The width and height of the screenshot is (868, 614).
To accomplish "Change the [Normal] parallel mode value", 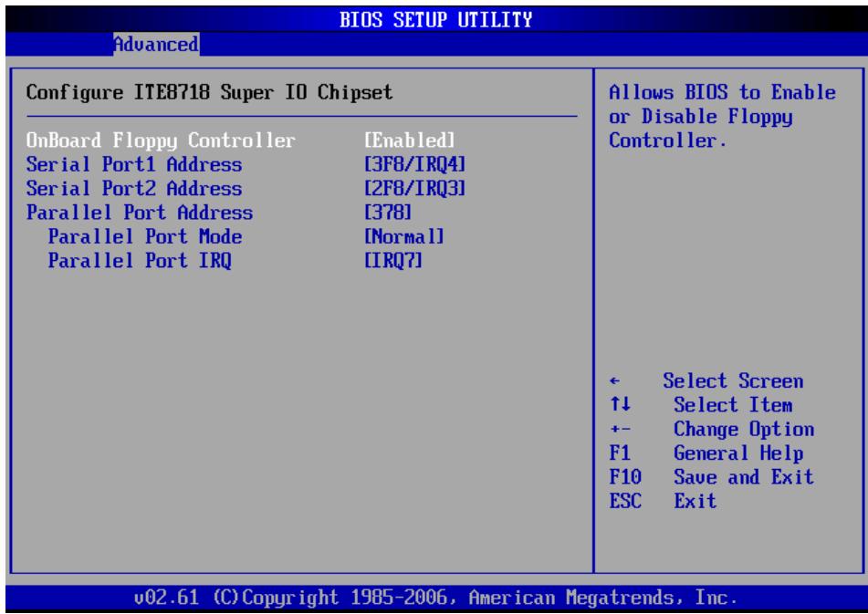I will coord(403,236).
